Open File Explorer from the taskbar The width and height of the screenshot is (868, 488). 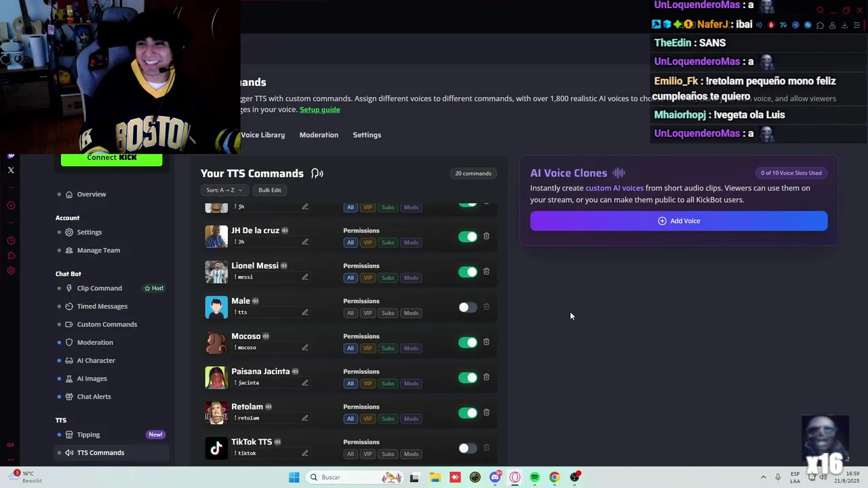(x=435, y=477)
